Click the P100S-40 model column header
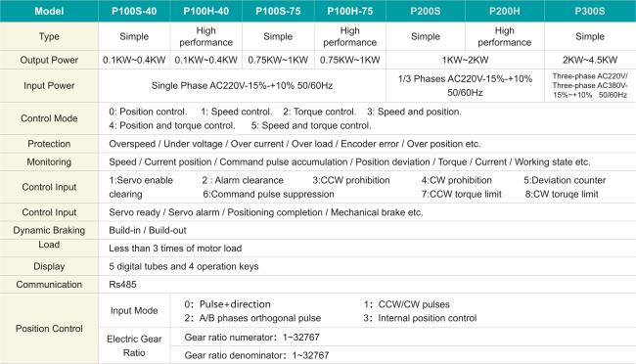This screenshot has width=636, height=364. 134,11
